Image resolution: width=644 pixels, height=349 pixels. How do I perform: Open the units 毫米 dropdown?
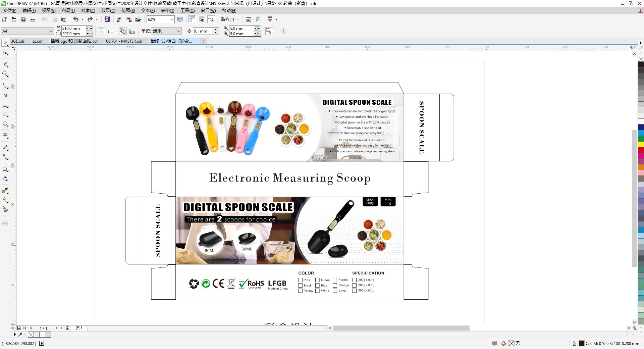tap(178, 31)
